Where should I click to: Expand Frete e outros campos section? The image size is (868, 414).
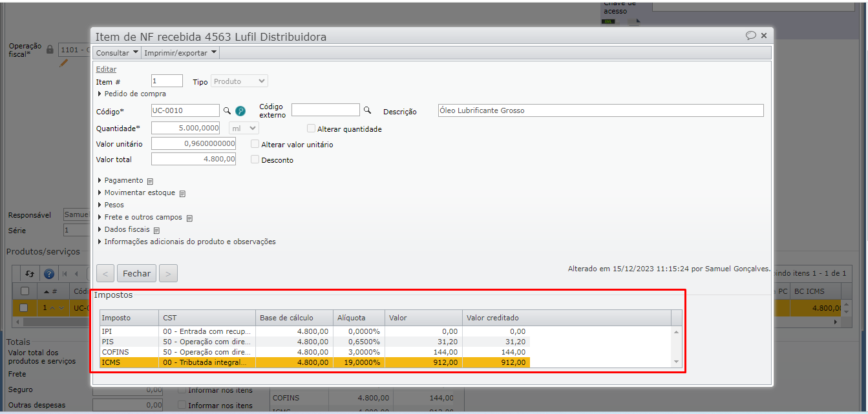point(140,218)
